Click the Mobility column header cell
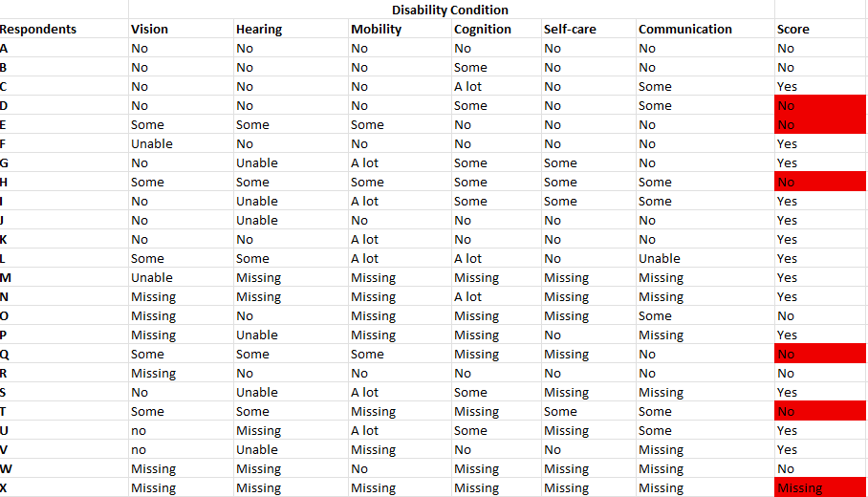Viewport: 868px width, 497px height. click(x=400, y=29)
